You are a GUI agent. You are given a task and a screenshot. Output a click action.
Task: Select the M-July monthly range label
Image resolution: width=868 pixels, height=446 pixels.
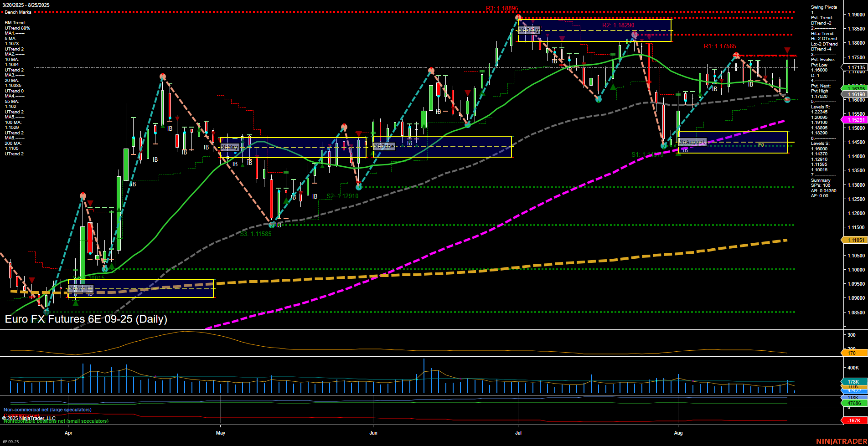point(529,30)
